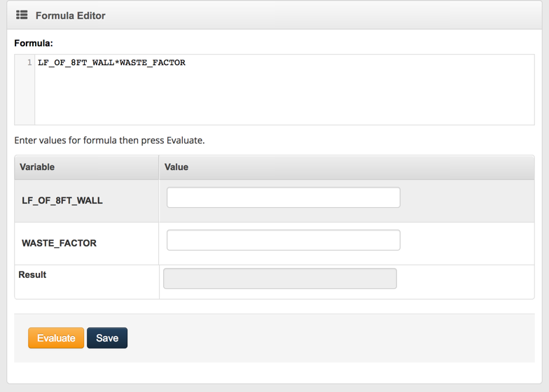Click empty area inside the formula code editor

pos(280,98)
